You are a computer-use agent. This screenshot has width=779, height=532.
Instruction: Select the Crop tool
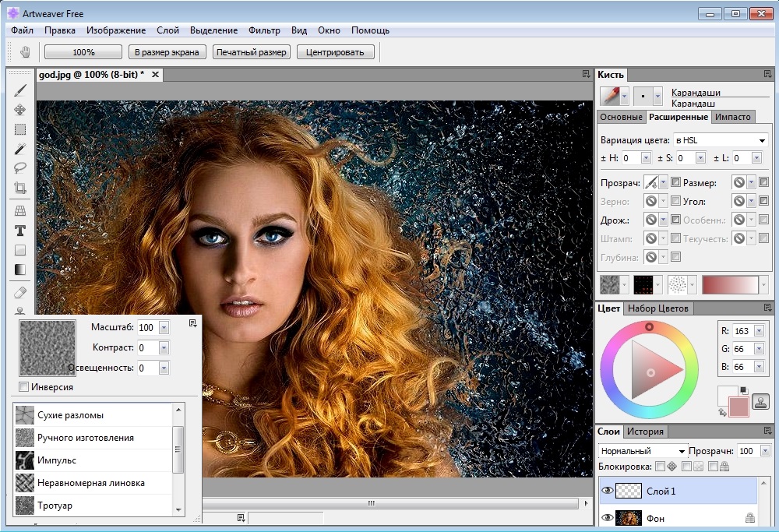pos(20,188)
